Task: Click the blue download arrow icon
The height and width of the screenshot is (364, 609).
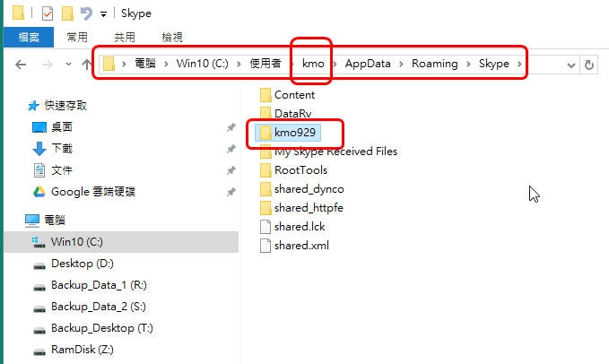Action: coord(39,149)
